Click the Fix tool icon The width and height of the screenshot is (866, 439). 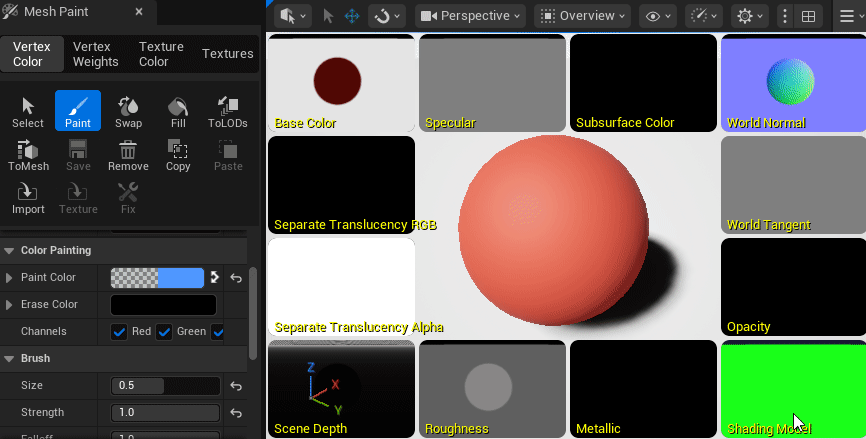point(128,198)
